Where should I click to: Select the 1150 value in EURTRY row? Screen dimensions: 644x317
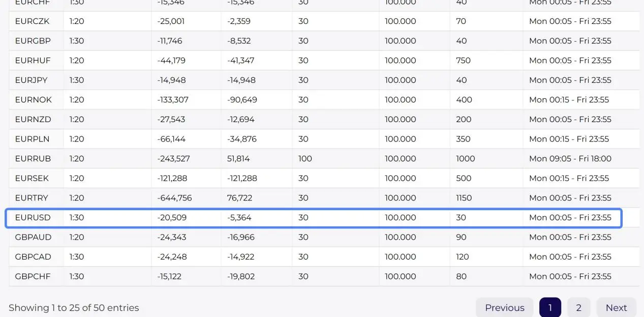464,197
